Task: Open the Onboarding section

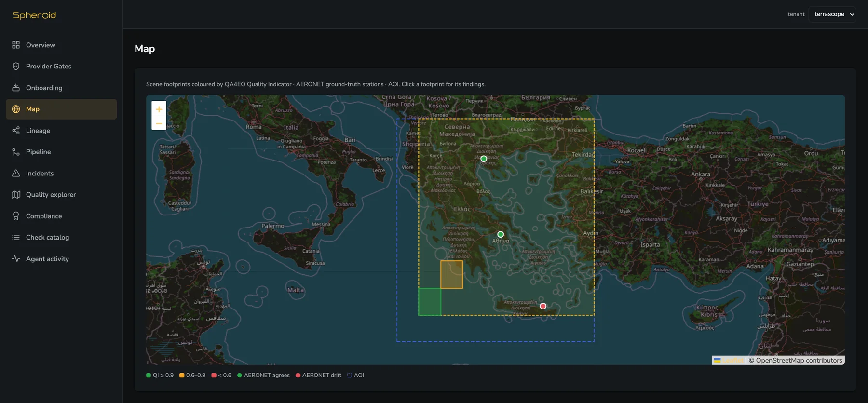Action: (x=61, y=88)
